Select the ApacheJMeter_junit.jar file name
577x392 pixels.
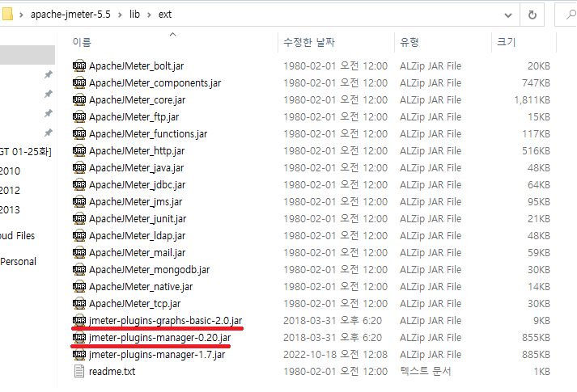point(138,219)
